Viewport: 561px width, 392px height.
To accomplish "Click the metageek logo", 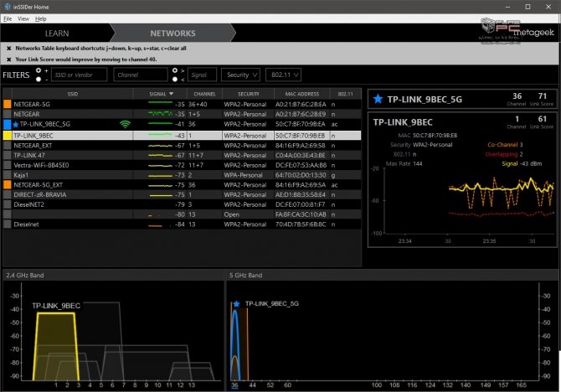I will coord(533,32).
